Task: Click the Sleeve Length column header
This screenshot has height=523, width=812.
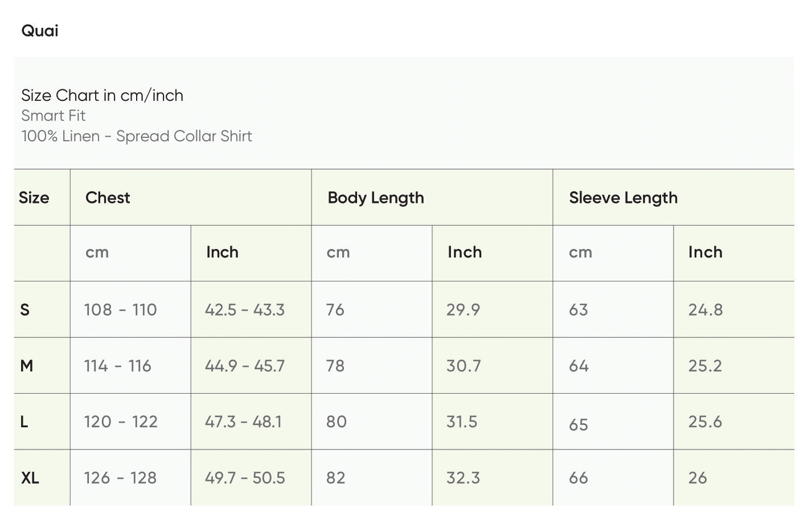Action: (x=623, y=198)
